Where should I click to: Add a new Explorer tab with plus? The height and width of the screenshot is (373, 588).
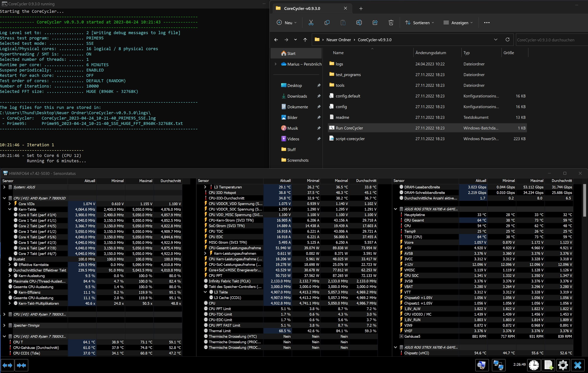click(x=361, y=9)
